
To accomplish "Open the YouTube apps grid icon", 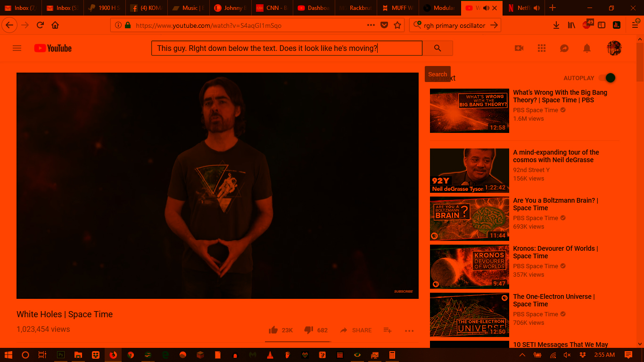I will pyautogui.click(x=542, y=48).
